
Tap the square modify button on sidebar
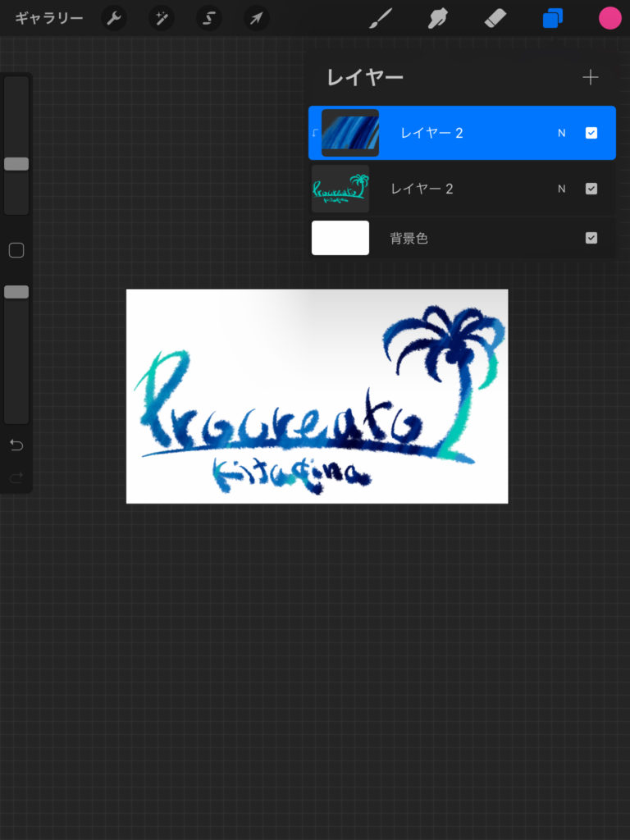[x=16, y=250]
